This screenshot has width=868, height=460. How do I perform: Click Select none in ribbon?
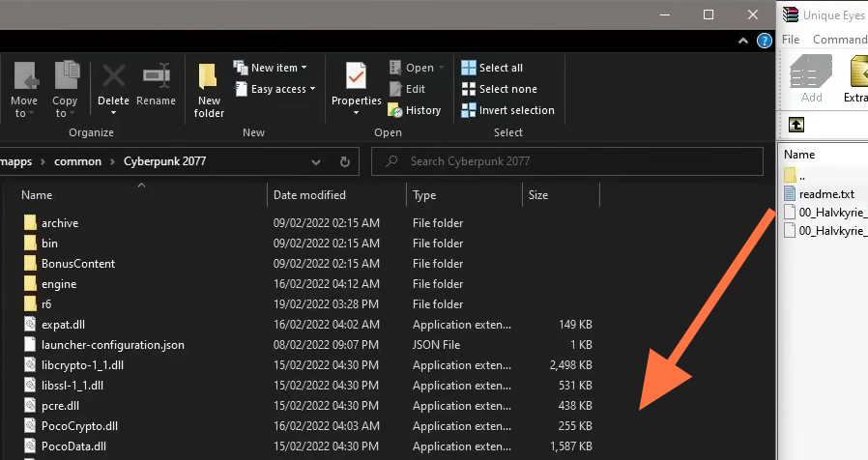(x=500, y=89)
